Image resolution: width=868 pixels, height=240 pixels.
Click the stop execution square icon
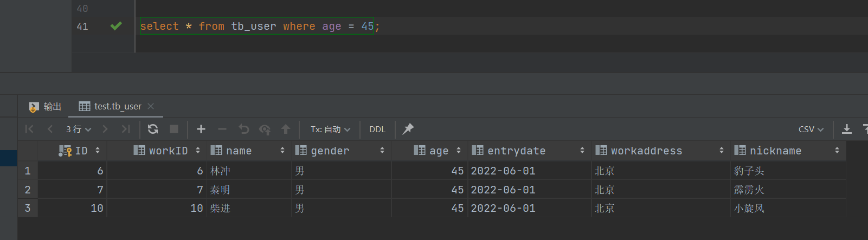point(174,129)
